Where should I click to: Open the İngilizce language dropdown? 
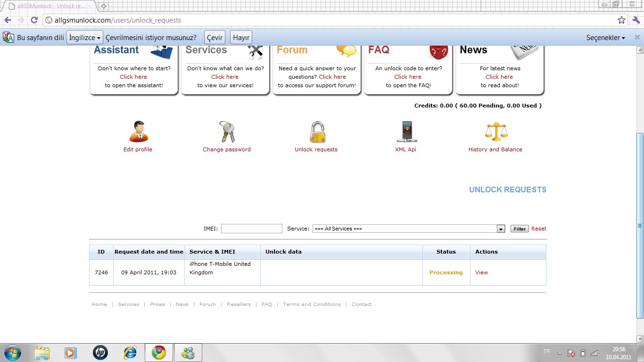point(85,38)
